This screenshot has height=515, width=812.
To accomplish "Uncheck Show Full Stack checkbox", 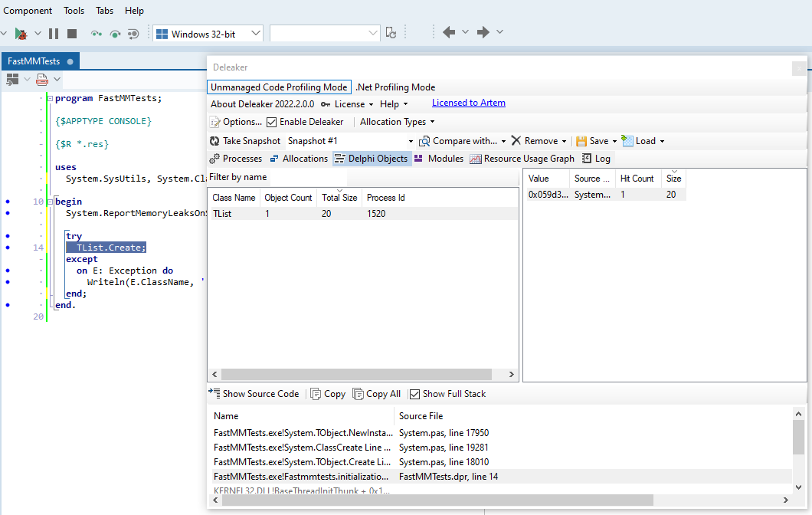I will click(x=415, y=394).
